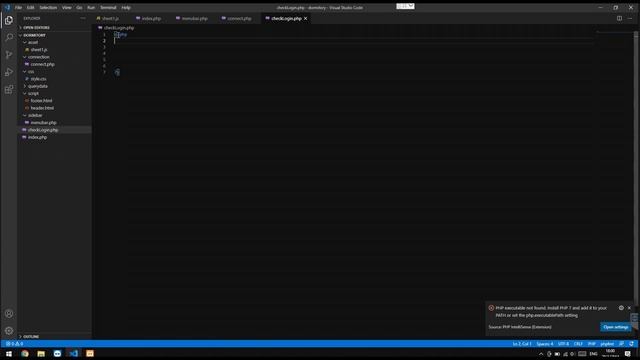Open the Explorer panel more actions ellipsis

pos(83,18)
